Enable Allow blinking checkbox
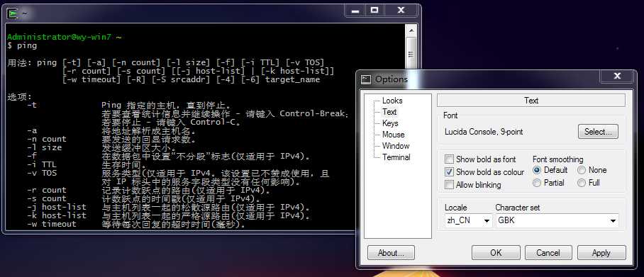644x277 pixels. pyautogui.click(x=450, y=185)
